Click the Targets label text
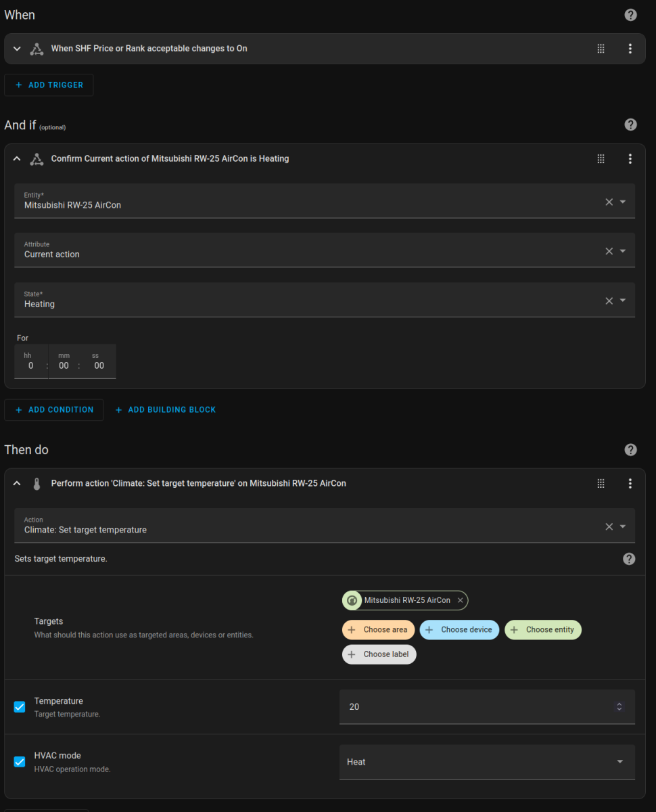 pos(49,621)
